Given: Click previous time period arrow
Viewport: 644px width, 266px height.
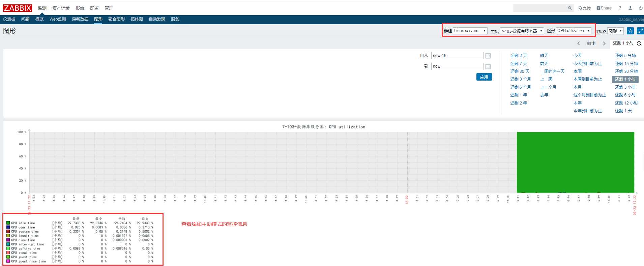Looking at the screenshot, I should 579,43.
